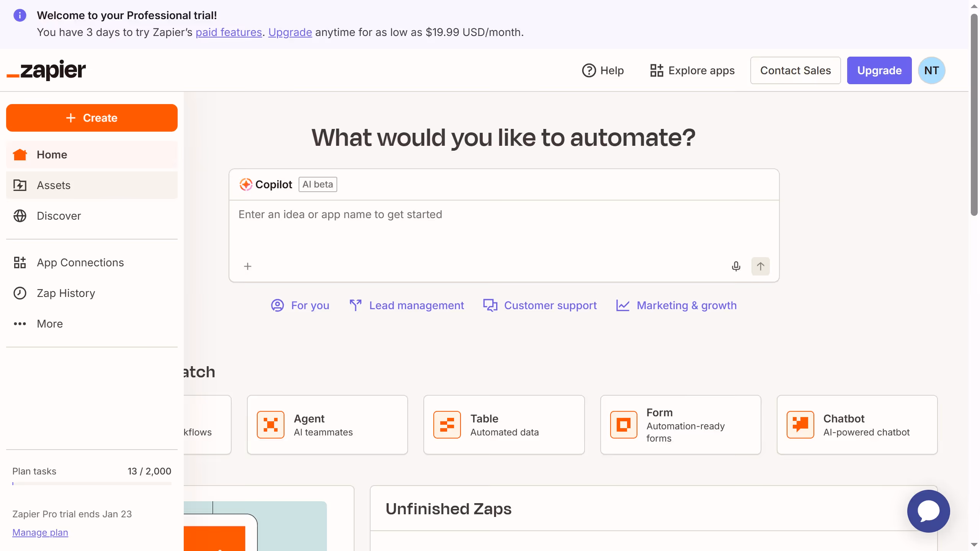
Task: Select the Table automated data icon
Action: point(447,424)
